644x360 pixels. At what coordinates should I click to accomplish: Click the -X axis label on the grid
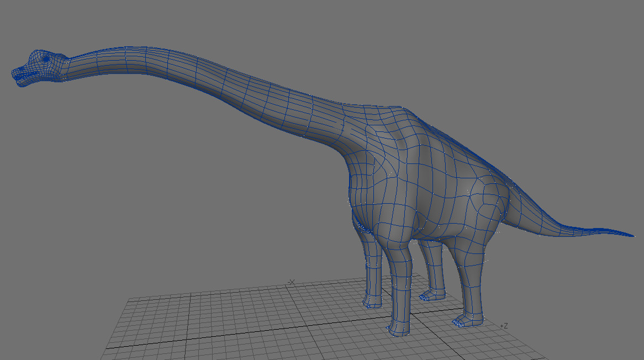click(291, 282)
